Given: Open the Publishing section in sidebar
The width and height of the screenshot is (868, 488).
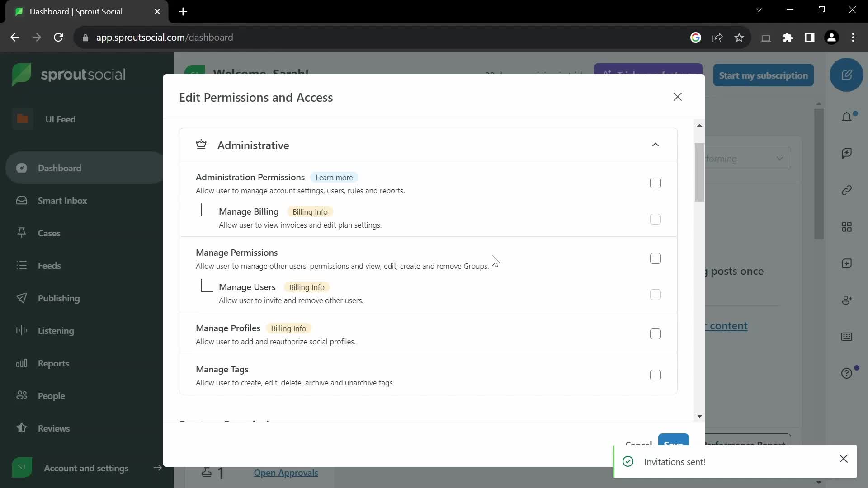Looking at the screenshot, I should coord(58,298).
